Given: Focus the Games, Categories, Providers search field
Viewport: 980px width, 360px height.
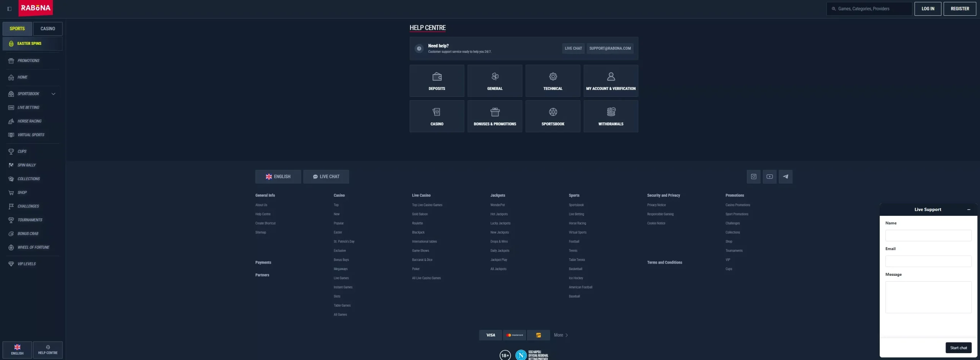Looking at the screenshot, I should [869, 9].
